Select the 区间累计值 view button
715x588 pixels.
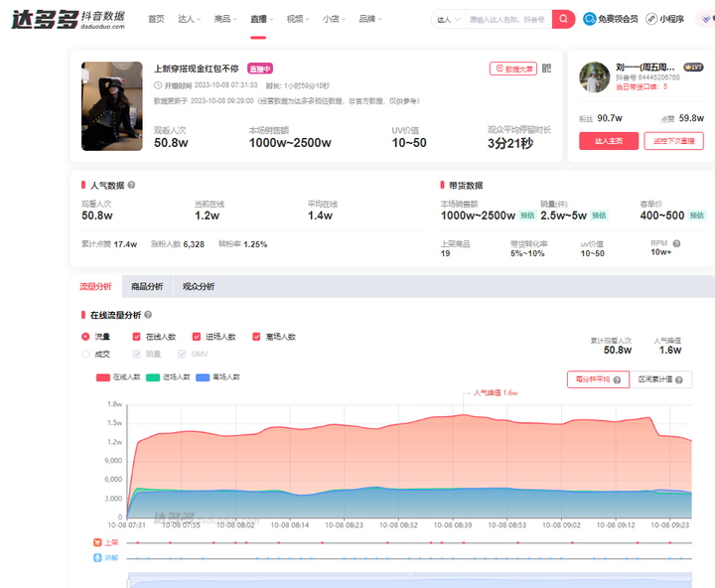point(660,379)
